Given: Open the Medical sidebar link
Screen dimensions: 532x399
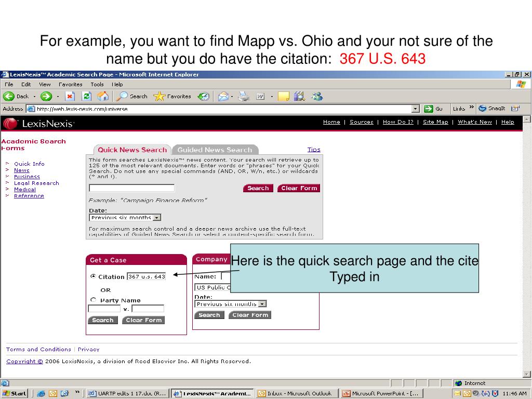Looking at the screenshot, I should coord(25,190).
